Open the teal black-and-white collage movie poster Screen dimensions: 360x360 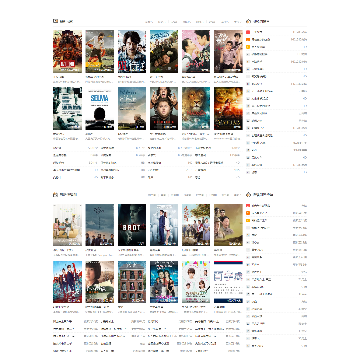coord(67,108)
